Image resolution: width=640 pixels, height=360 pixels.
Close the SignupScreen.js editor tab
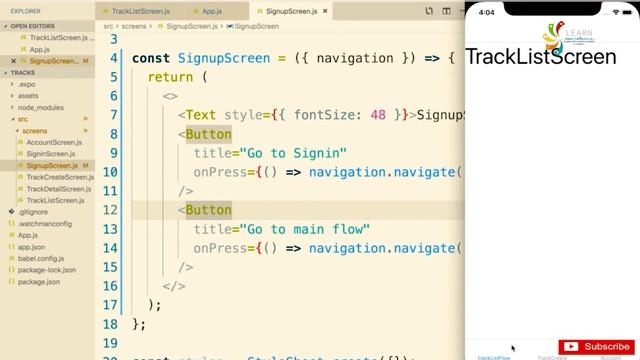325,11
